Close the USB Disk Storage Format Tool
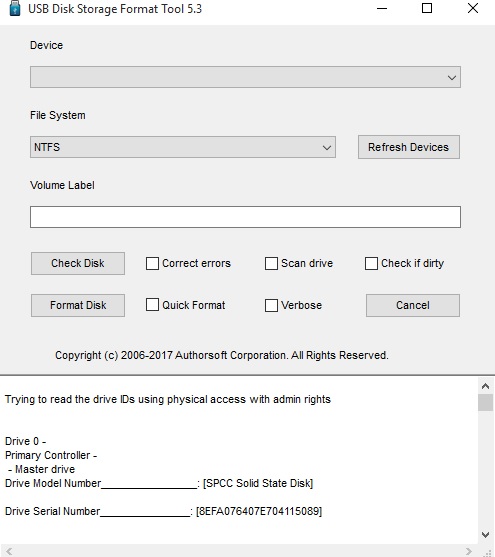 tap(473, 8)
